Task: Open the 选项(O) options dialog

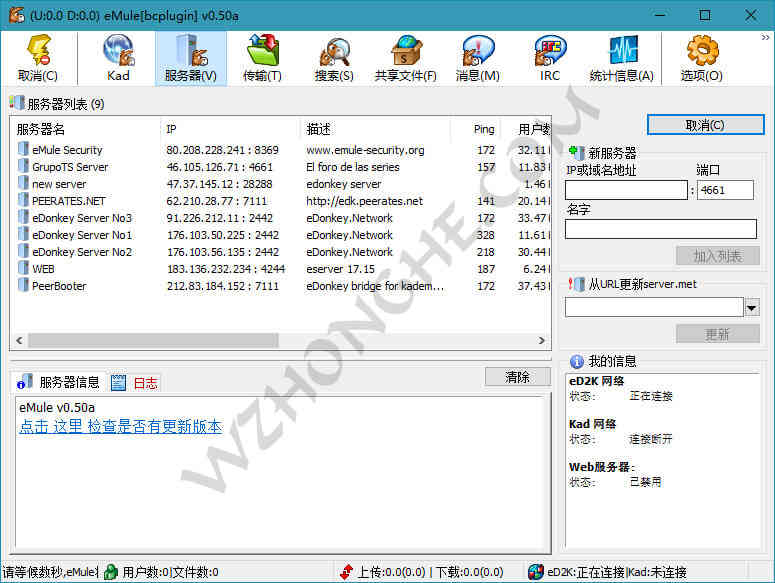Action: 701,58
